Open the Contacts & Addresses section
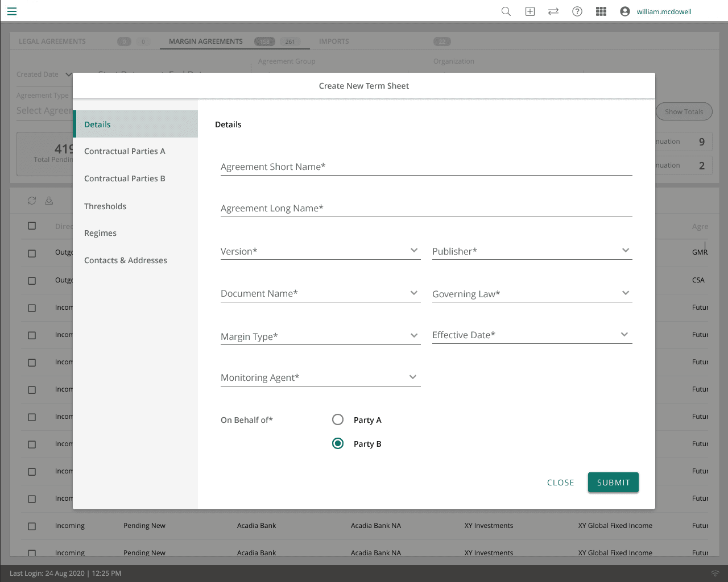 click(x=126, y=260)
